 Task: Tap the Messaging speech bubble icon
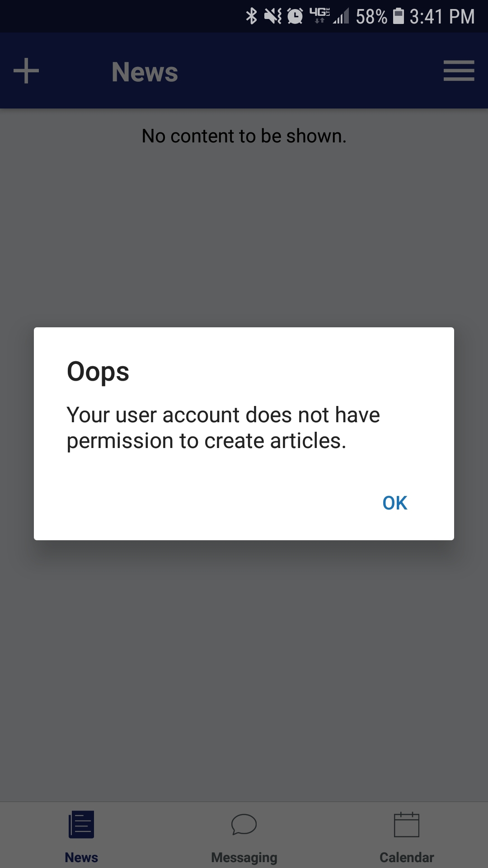[x=244, y=825]
